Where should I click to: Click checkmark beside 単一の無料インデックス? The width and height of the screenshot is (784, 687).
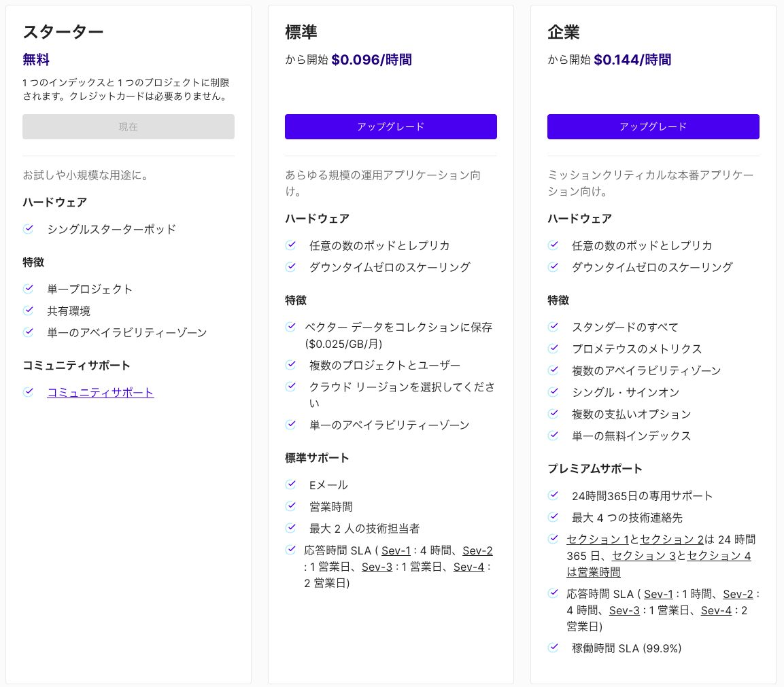pos(553,435)
